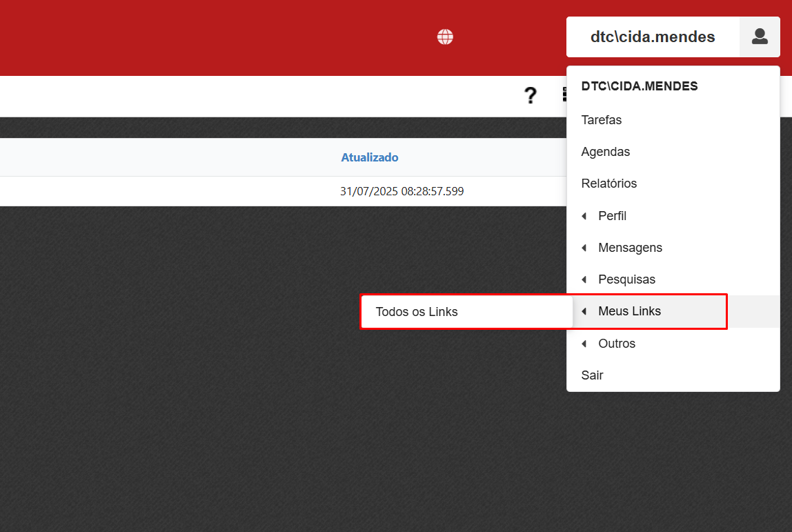
Task: Open Tarefas from the user menu
Action: tap(602, 120)
